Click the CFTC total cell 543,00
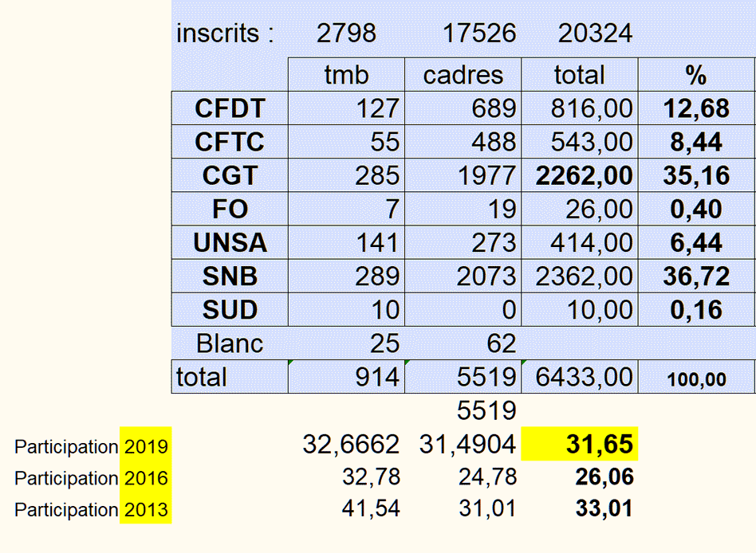The height and width of the screenshot is (553, 756). pos(580,142)
